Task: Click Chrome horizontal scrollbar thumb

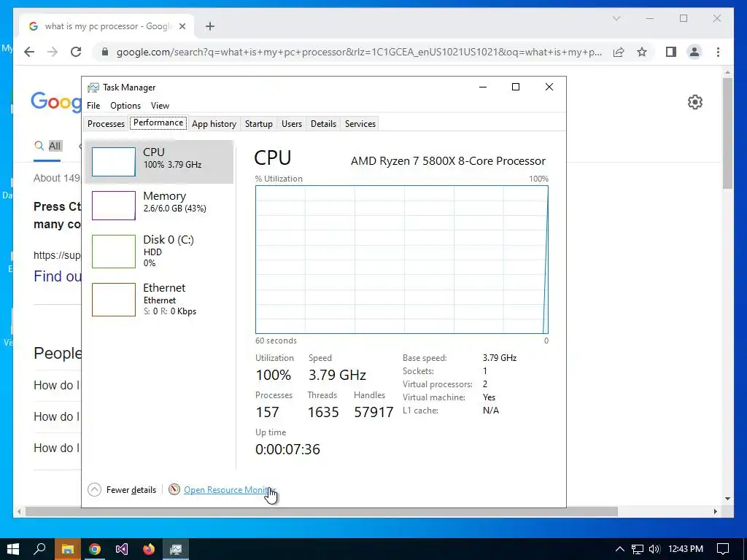Action: pyautogui.click(x=322, y=511)
